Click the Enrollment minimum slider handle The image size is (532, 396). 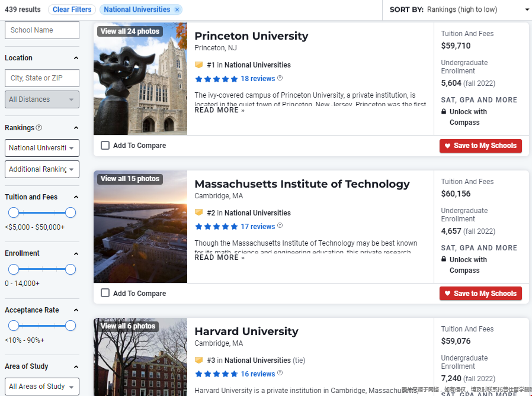tap(14, 269)
